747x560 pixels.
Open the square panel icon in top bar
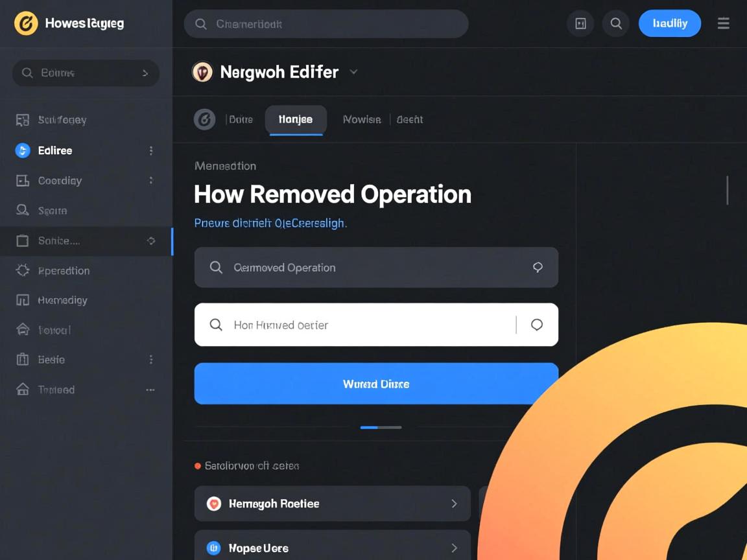(x=580, y=24)
